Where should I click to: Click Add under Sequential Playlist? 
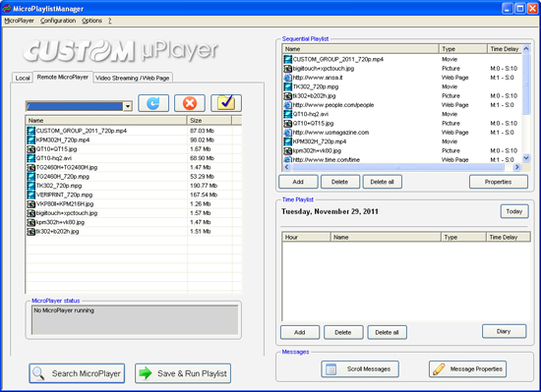coord(298,182)
